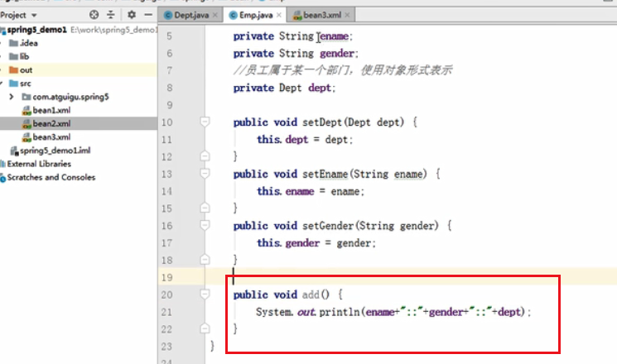Click the collapse all icon in Project panel
Image resolution: width=617 pixels, height=364 pixels.
point(111,15)
